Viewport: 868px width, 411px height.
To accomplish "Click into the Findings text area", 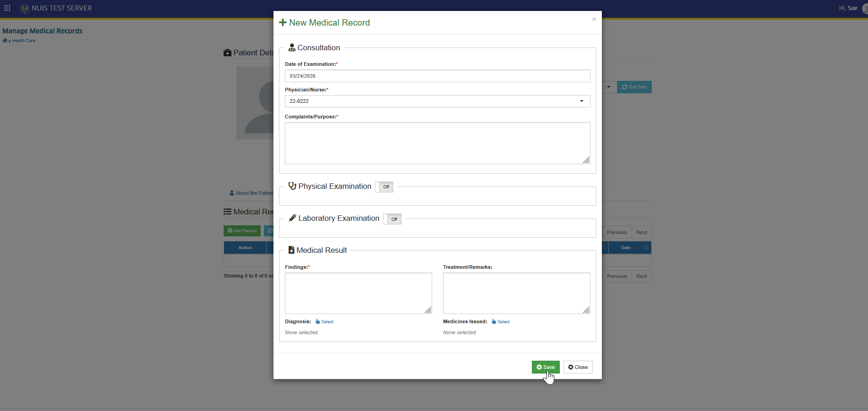I will click(x=358, y=294).
